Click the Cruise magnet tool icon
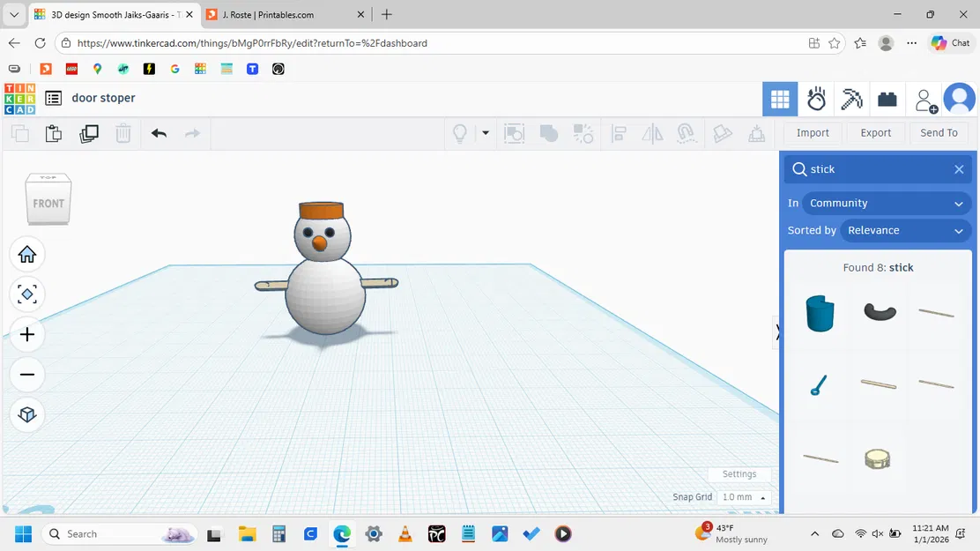The width and height of the screenshot is (980, 551). (x=687, y=133)
